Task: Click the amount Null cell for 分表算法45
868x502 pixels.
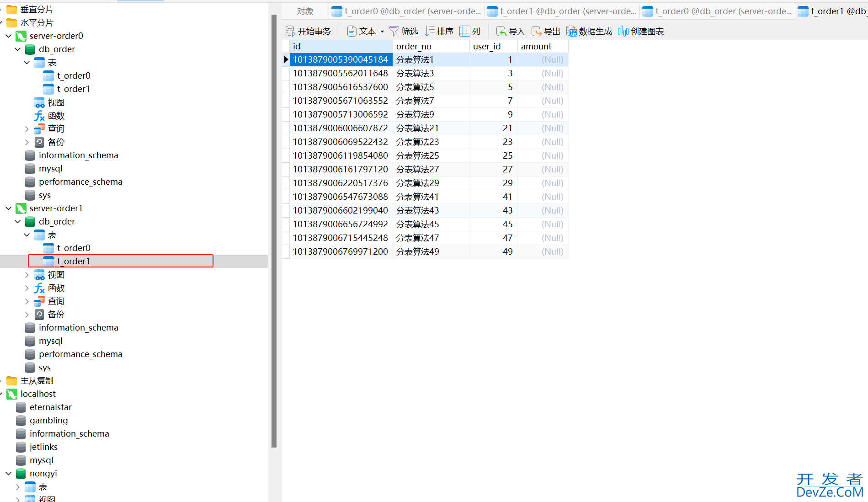Action: 543,224
